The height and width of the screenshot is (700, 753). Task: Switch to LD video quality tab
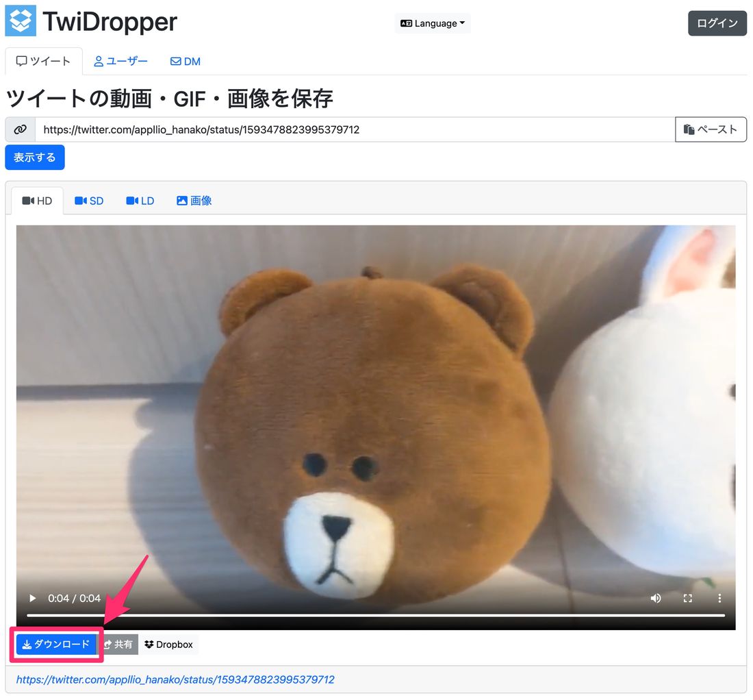pos(140,201)
